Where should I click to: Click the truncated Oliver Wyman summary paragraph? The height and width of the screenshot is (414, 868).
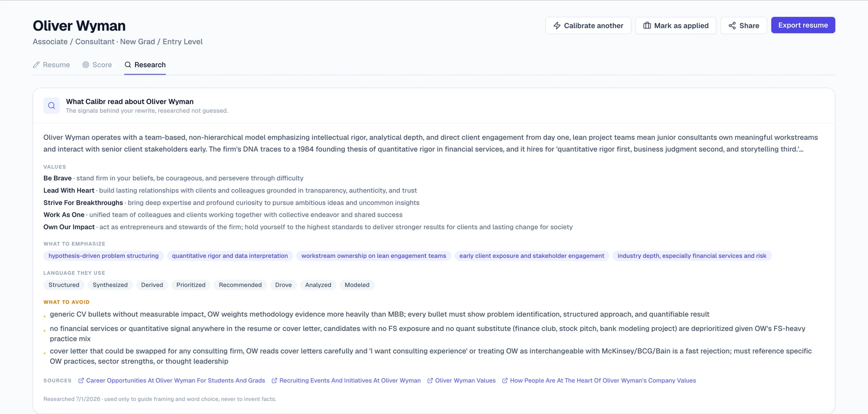coord(431,143)
